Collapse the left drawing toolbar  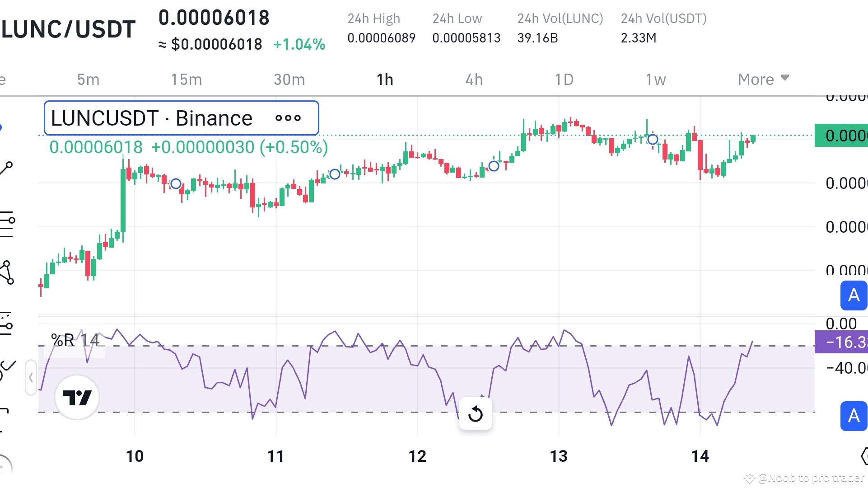coord(31,377)
